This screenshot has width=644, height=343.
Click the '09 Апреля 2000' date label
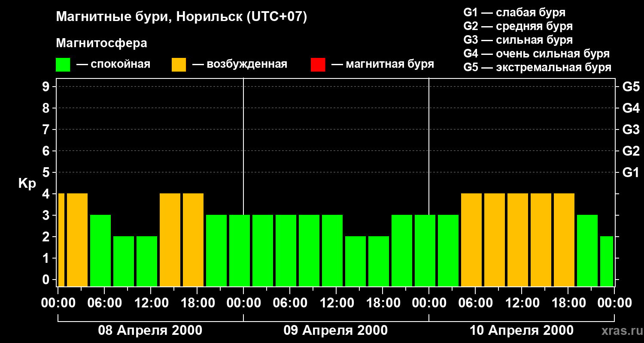click(336, 331)
